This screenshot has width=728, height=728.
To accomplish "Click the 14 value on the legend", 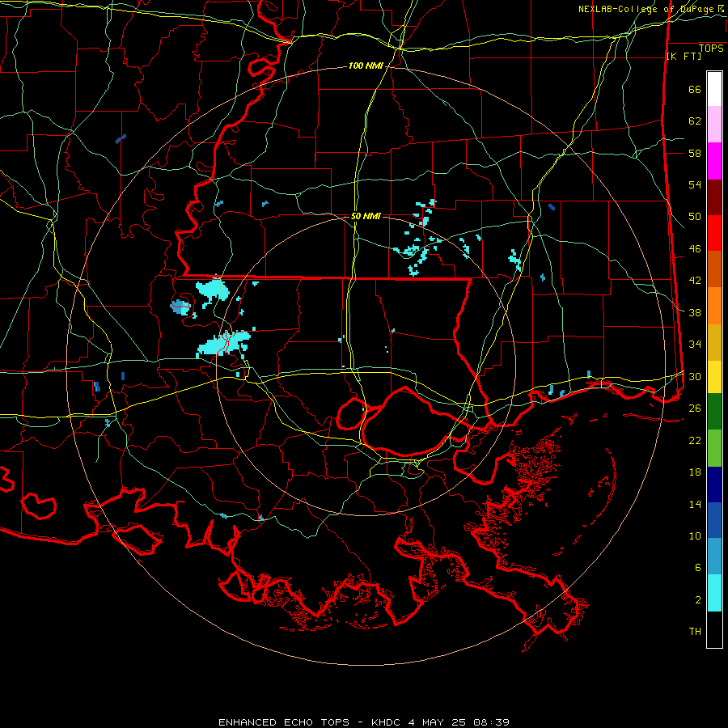I will click(695, 504).
